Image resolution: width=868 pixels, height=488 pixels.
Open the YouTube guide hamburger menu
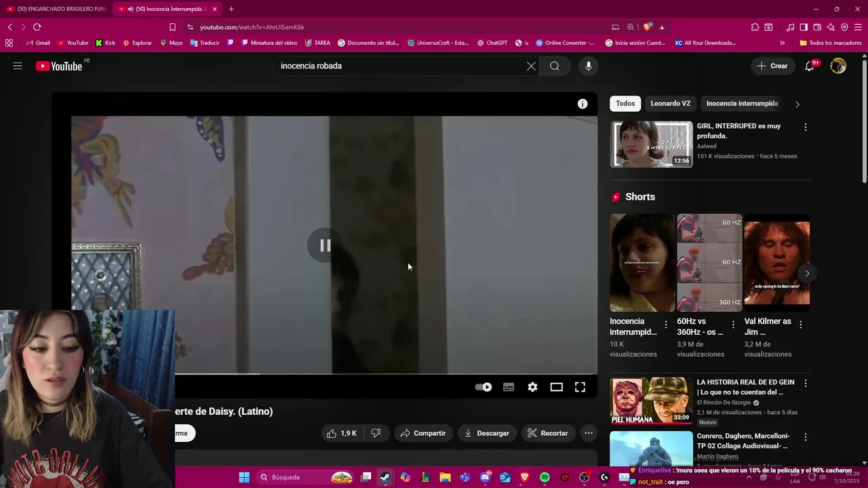tap(18, 66)
